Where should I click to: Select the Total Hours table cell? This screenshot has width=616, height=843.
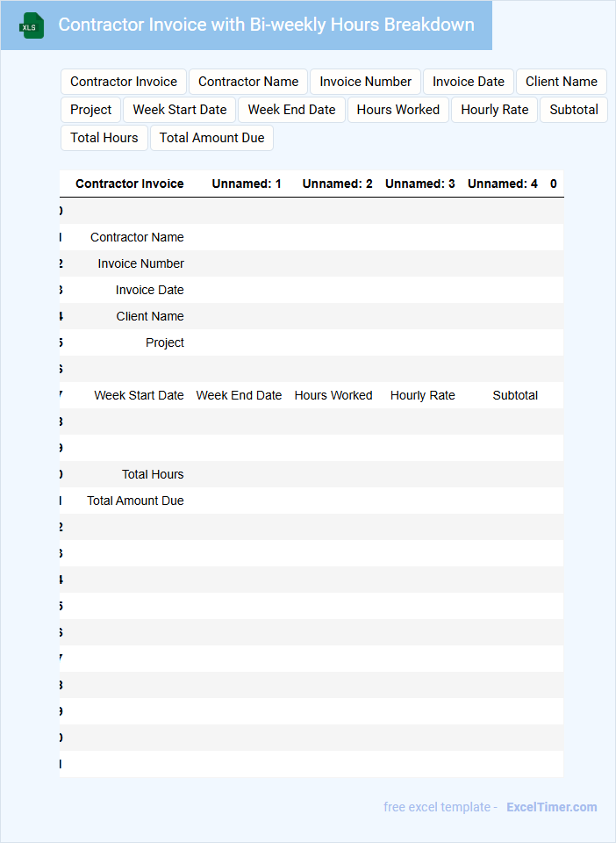pos(153,474)
